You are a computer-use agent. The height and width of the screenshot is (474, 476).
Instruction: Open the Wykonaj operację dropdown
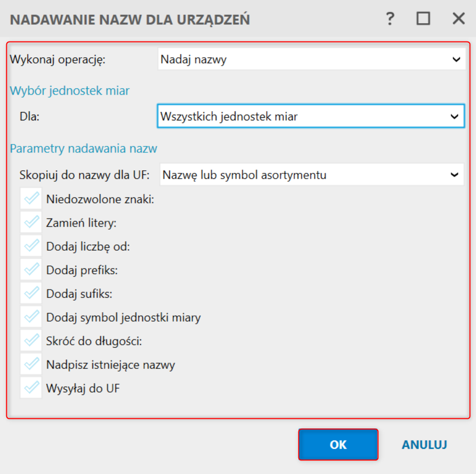312,59
